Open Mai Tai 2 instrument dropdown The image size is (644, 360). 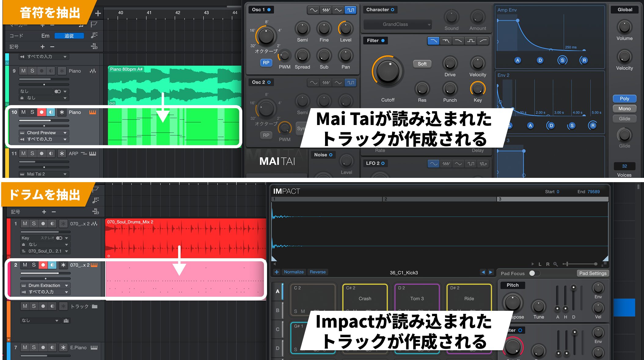click(44, 174)
